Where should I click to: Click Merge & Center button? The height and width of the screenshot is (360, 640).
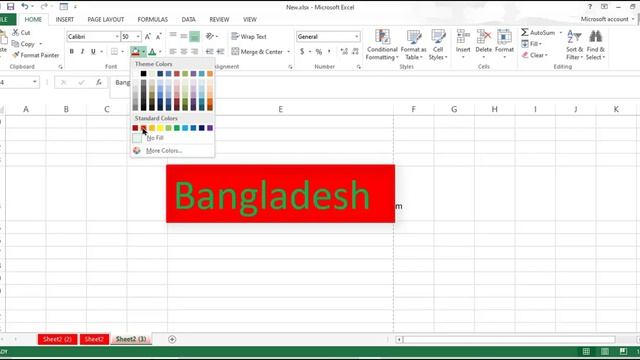[257, 52]
